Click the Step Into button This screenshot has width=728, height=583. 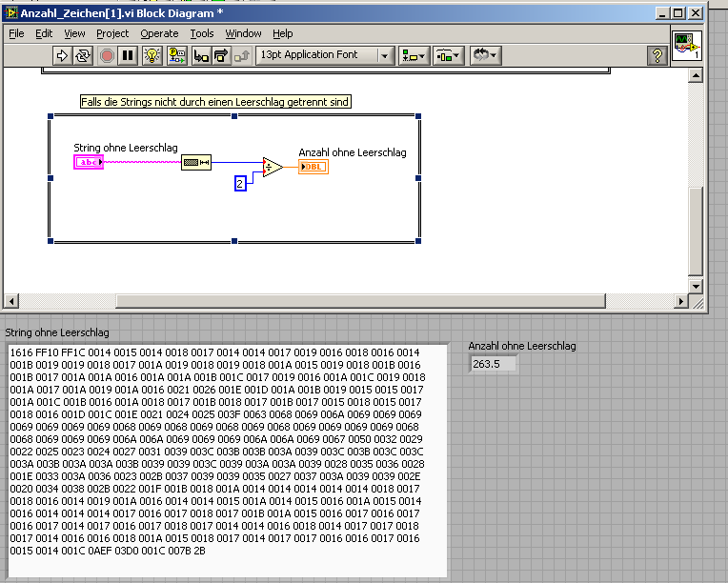click(x=201, y=55)
